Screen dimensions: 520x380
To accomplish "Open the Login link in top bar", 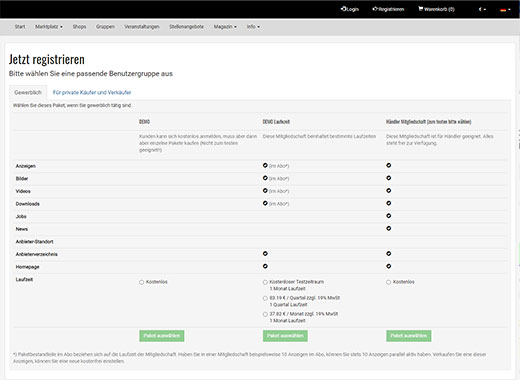I will (x=350, y=9).
